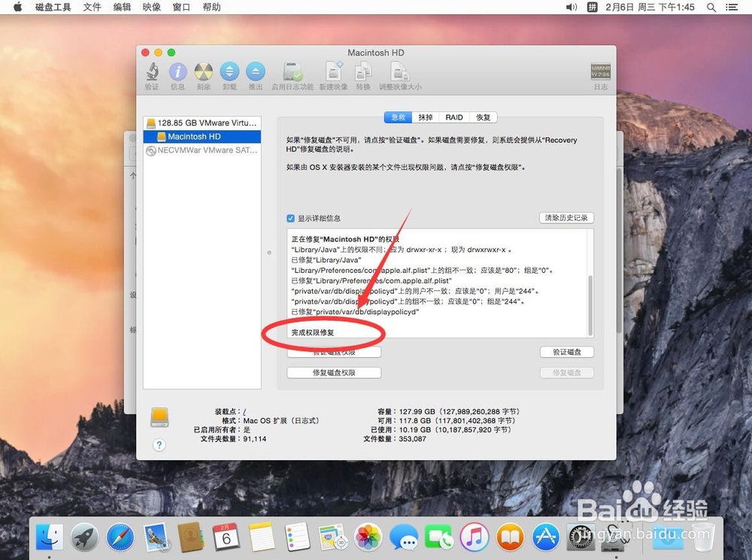Open the 编辑 menu
Viewport: 752px width, 560px height.
(122, 8)
